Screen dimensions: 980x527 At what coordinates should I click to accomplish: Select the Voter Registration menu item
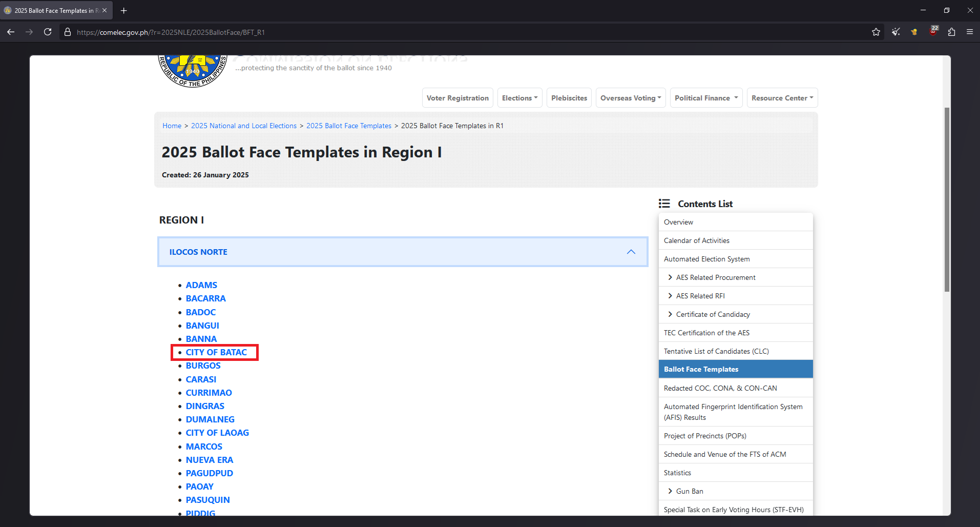(x=457, y=98)
